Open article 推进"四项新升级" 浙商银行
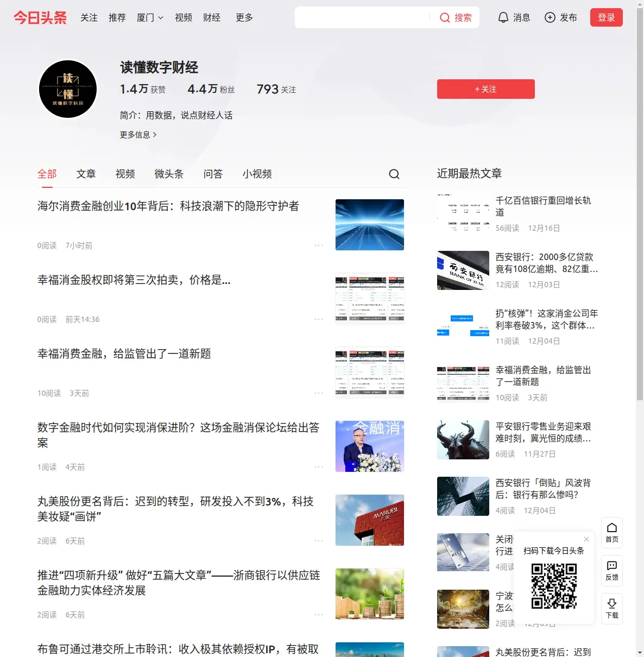This screenshot has width=644, height=657. pyautogui.click(x=179, y=583)
